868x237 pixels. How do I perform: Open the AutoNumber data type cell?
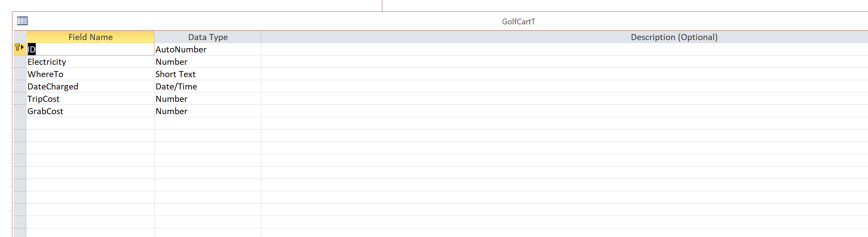pos(207,49)
